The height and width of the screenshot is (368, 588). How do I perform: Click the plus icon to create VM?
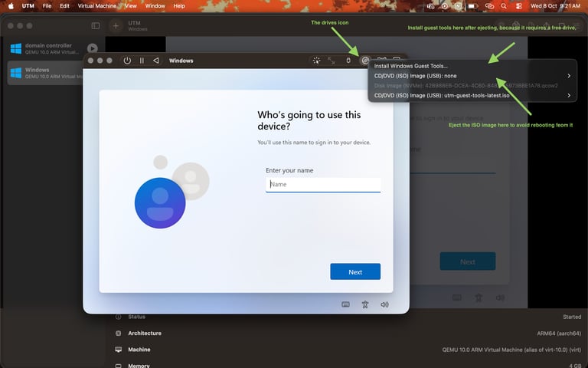point(116,25)
